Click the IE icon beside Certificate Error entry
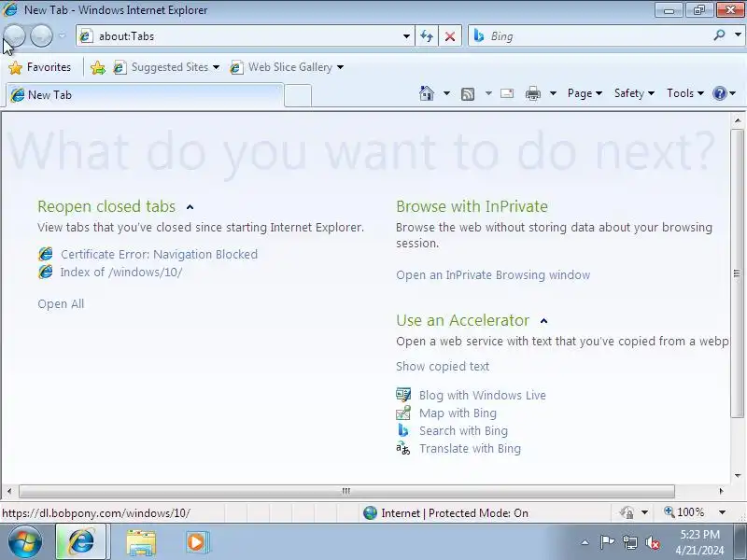Viewport: 747px width, 560px height. 46,254
